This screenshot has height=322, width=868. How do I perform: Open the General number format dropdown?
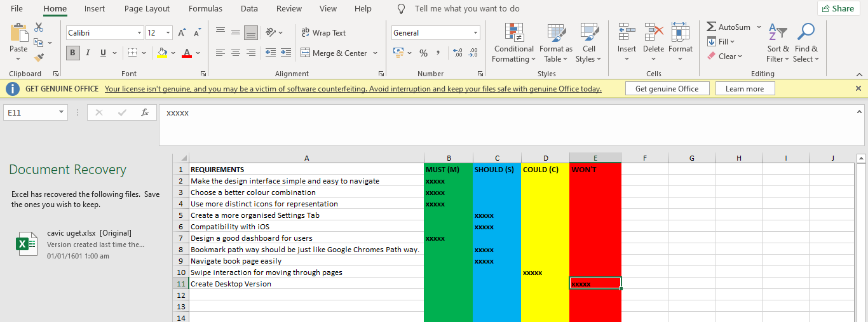tap(475, 33)
